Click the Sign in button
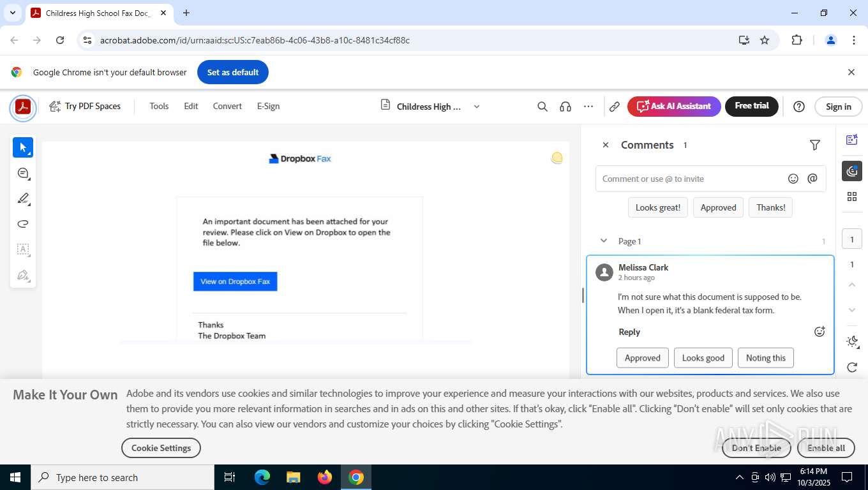This screenshot has height=490, width=868. click(838, 107)
